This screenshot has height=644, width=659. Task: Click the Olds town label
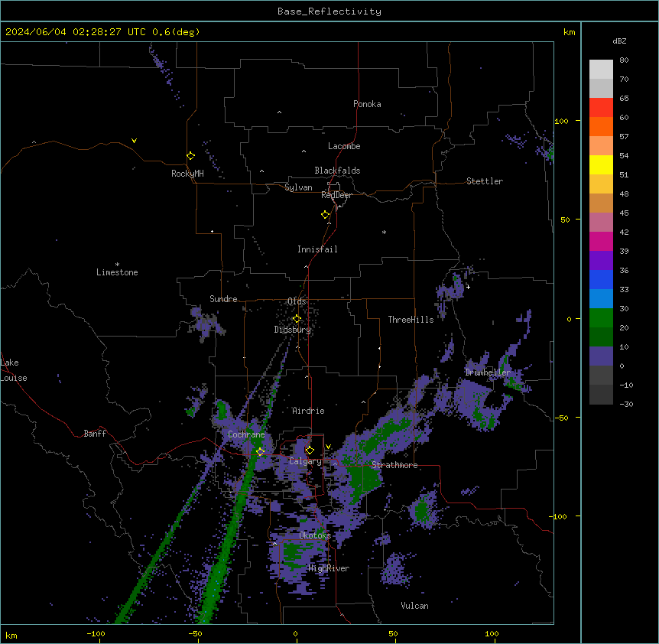pos(297,301)
